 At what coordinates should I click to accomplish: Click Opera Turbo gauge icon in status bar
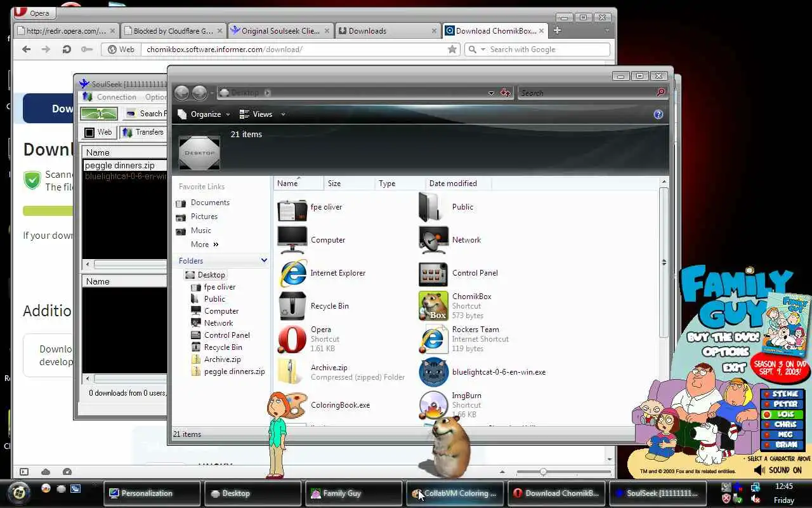tap(67, 472)
